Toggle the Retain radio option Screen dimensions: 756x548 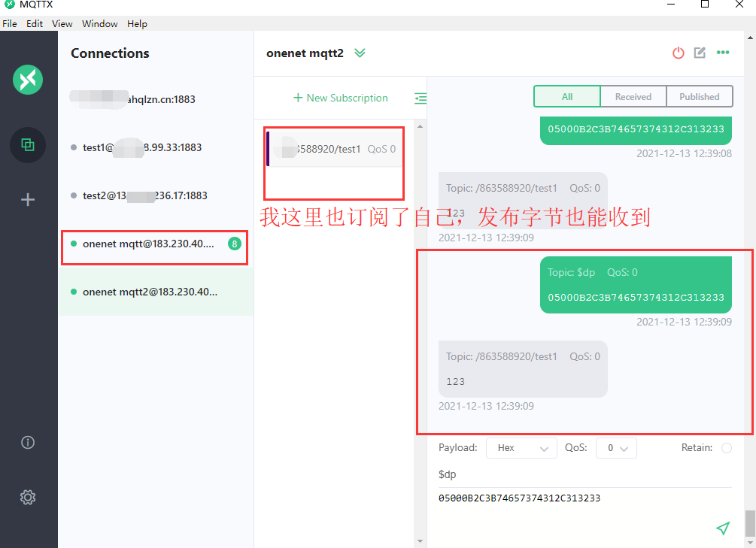pyautogui.click(x=727, y=448)
